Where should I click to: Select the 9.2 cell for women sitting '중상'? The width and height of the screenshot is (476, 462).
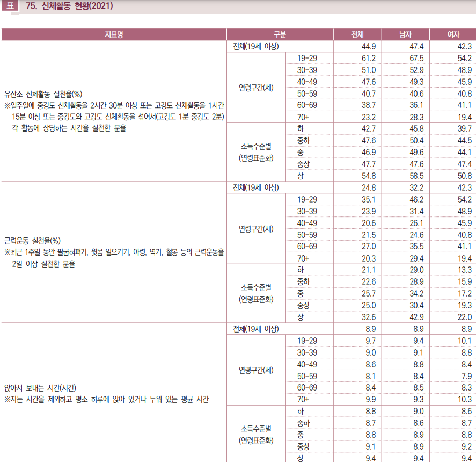(x=466, y=447)
